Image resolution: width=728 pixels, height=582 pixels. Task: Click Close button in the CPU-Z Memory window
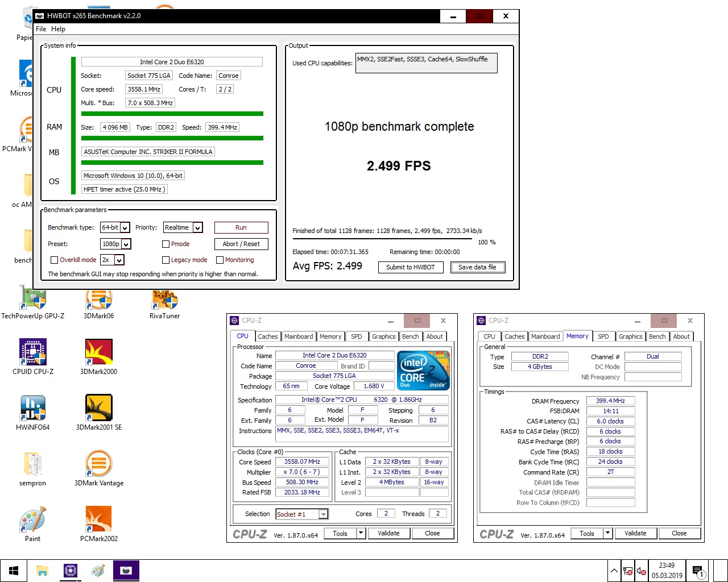point(679,533)
